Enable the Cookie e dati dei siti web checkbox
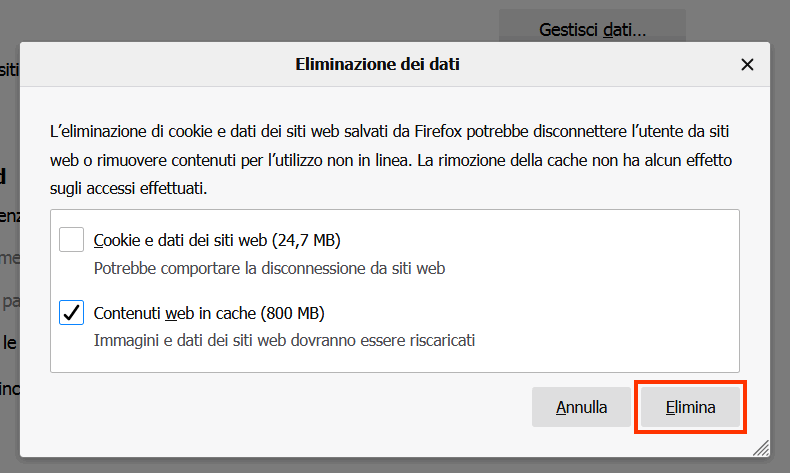Image resolution: width=790 pixels, height=473 pixels. (71, 240)
